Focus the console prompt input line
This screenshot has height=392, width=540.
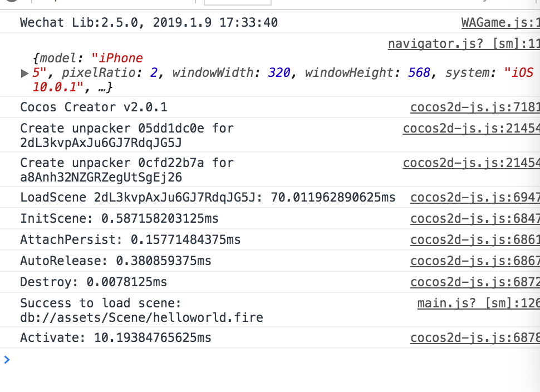click(x=267, y=360)
